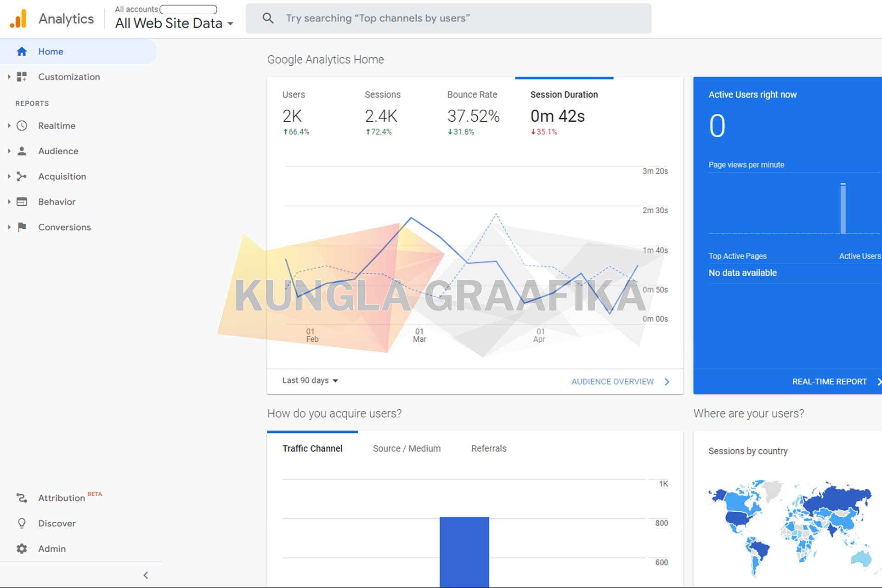Click the All accounts breadcrumb
Screen dimensions: 882x588
pyautogui.click(x=136, y=9)
